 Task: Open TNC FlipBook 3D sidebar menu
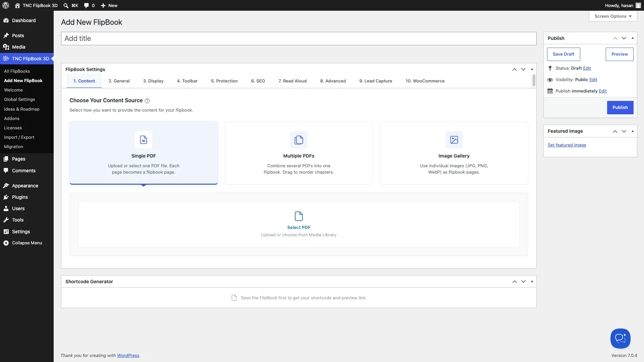[27, 59]
